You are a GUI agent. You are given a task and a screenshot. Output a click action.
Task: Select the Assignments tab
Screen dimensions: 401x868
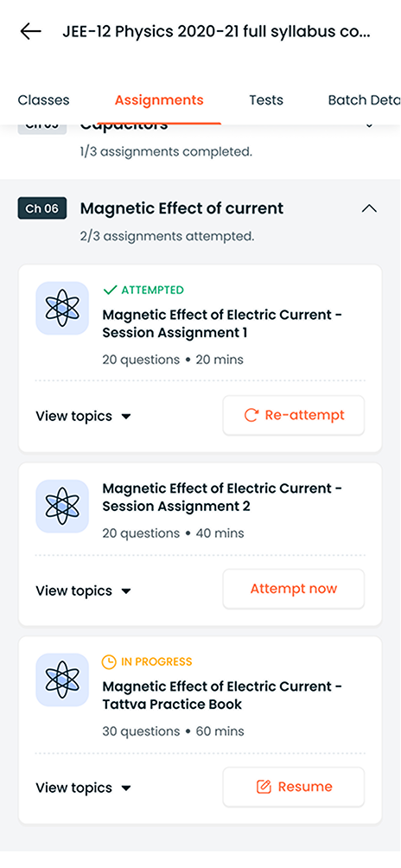(159, 100)
